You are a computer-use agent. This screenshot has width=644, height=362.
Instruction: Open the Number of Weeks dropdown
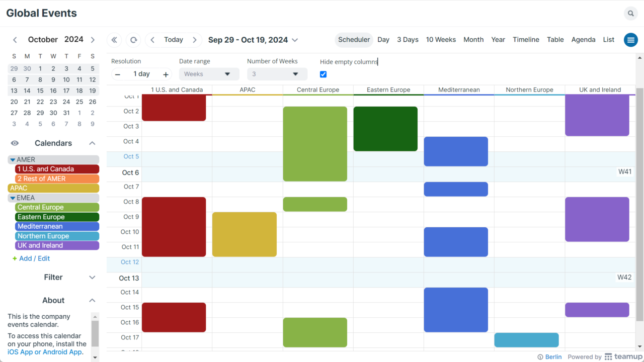tap(277, 74)
